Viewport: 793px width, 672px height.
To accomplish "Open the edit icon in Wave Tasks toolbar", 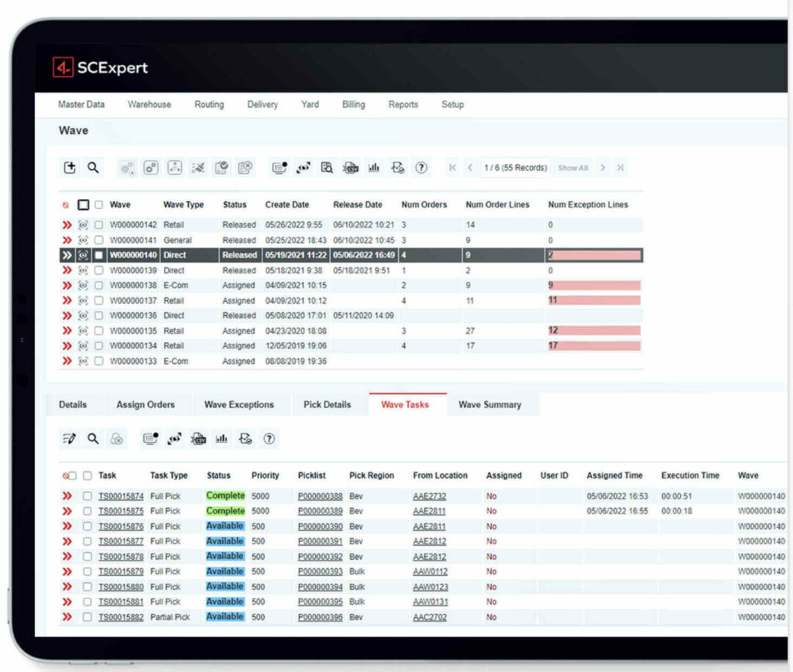I will 69,438.
